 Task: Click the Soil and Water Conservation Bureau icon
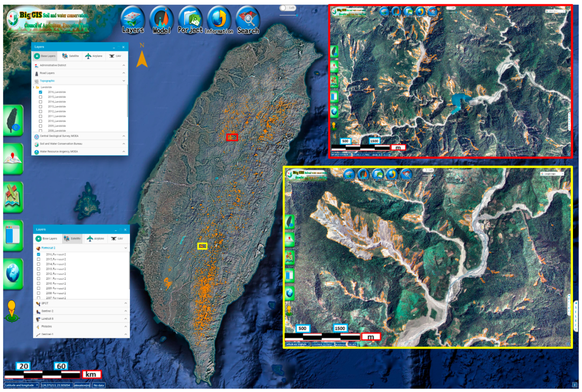[x=37, y=144]
